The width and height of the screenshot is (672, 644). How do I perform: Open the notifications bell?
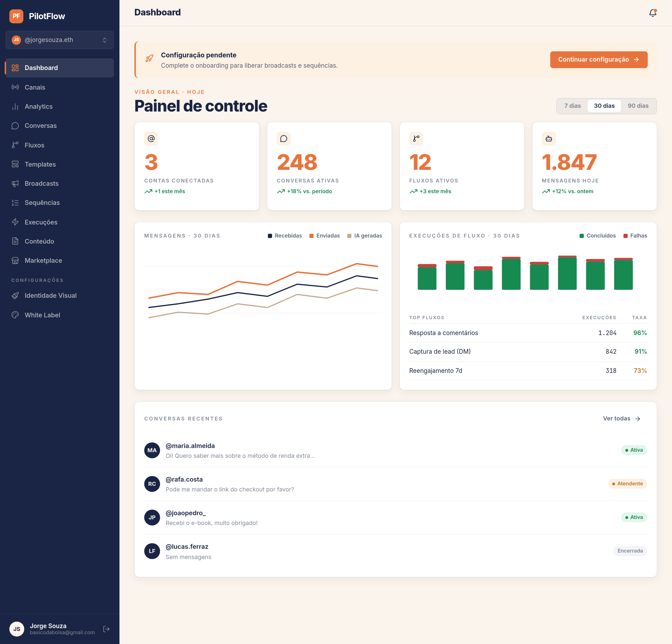[x=653, y=13]
